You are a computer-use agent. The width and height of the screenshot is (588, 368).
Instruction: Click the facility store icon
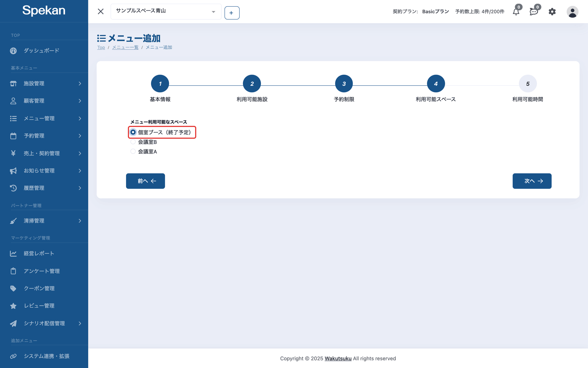coord(13,84)
